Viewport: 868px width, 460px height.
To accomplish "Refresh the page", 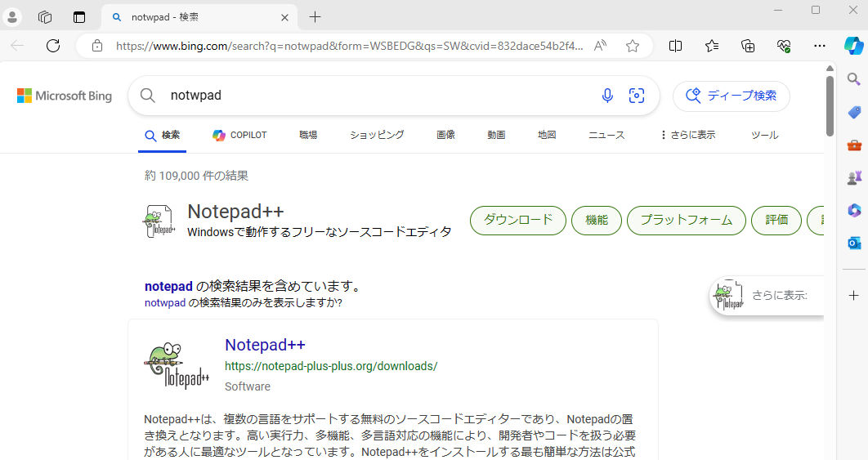I will click(53, 46).
